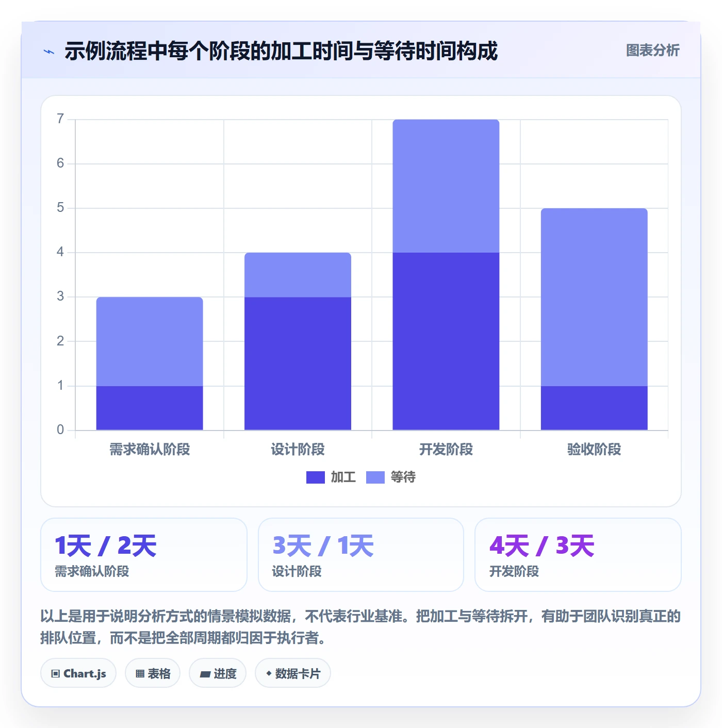Click the chart title 示例流程中每个阶段的加工时间与等待时间构成
The image size is (722, 728).
coord(281,51)
